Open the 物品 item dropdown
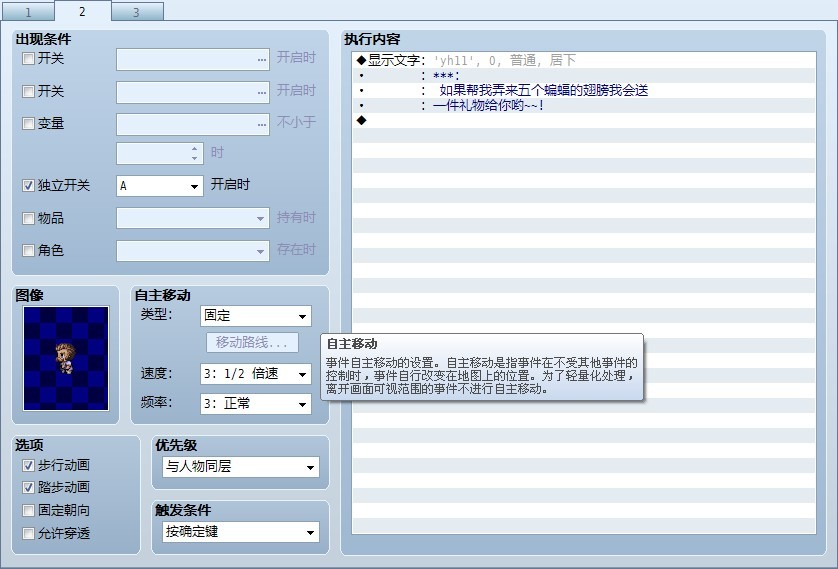This screenshot has width=838, height=569. 193,218
